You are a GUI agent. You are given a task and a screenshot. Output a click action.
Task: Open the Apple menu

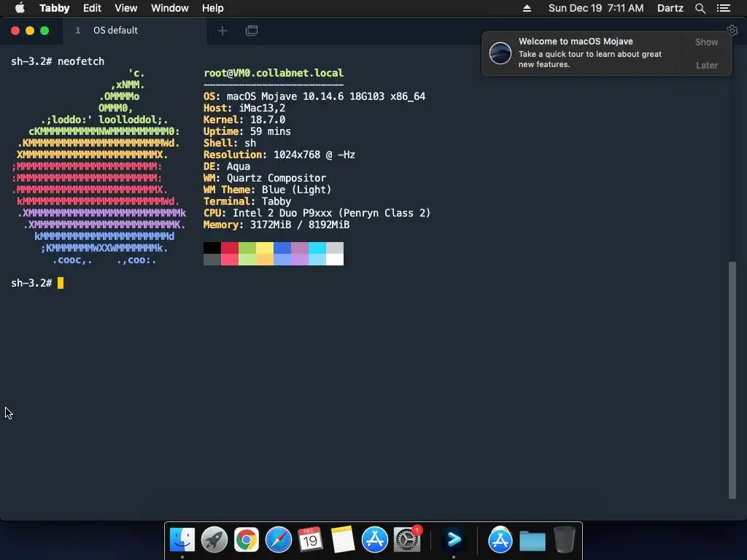point(20,8)
